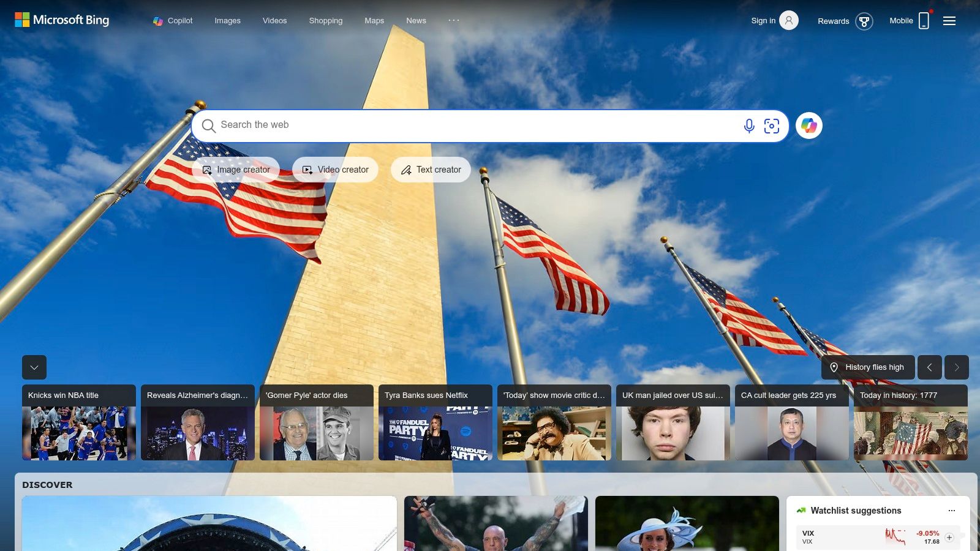980x551 pixels.
Task: Click the VIX ticker row
Action: pos(877,538)
